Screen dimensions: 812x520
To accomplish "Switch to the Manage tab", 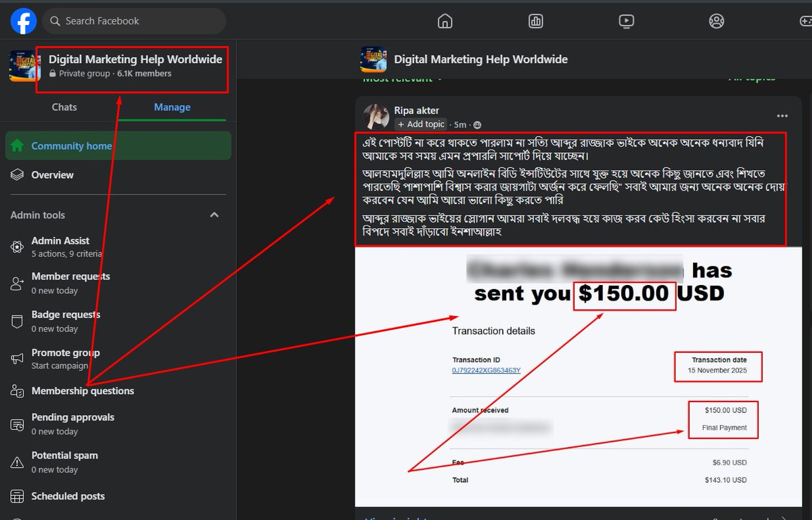I will coord(172,107).
